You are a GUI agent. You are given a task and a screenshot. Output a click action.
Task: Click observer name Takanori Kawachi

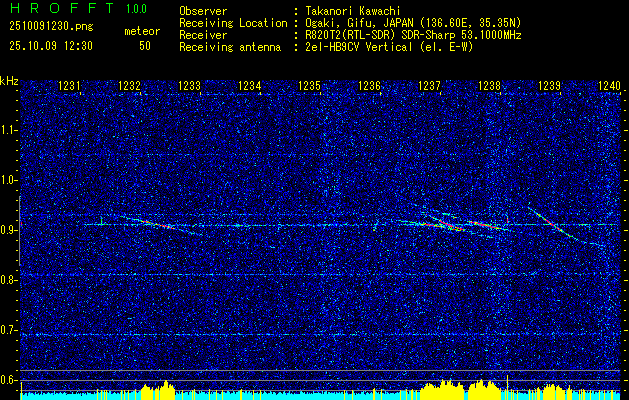(352, 11)
